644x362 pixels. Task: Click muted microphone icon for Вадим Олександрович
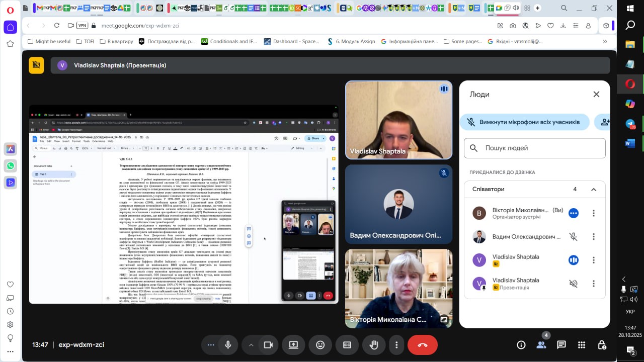click(573, 236)
